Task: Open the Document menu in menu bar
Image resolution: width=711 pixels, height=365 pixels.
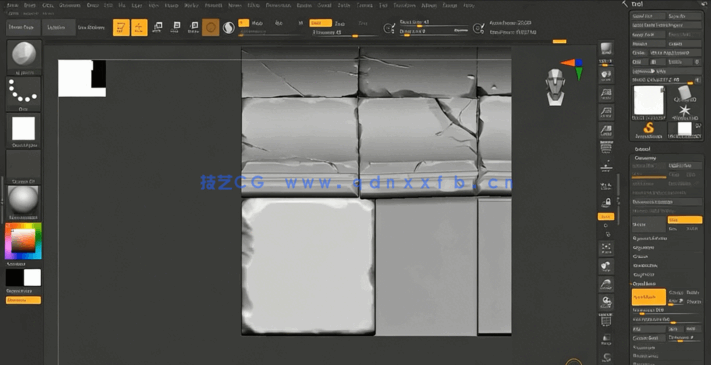Action: [x=69, y=5]
